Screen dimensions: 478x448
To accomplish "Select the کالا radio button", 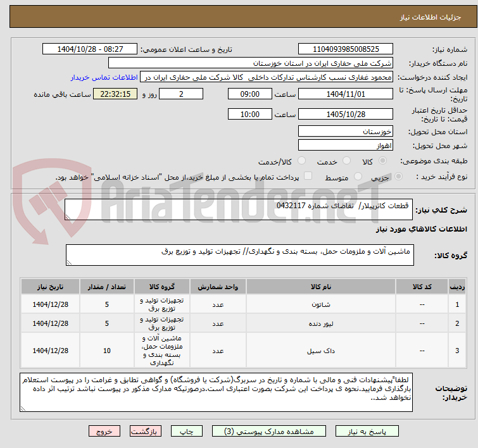I will point(382,161).
